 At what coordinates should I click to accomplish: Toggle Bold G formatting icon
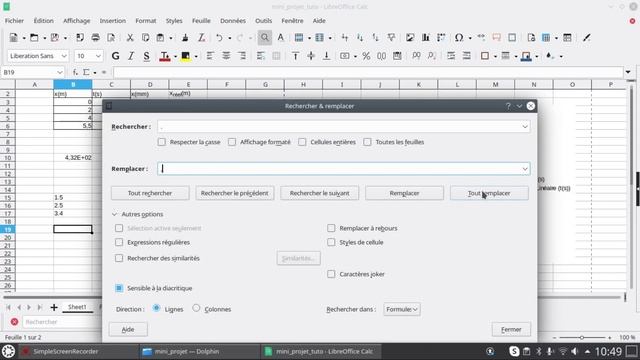coord(116,56)
